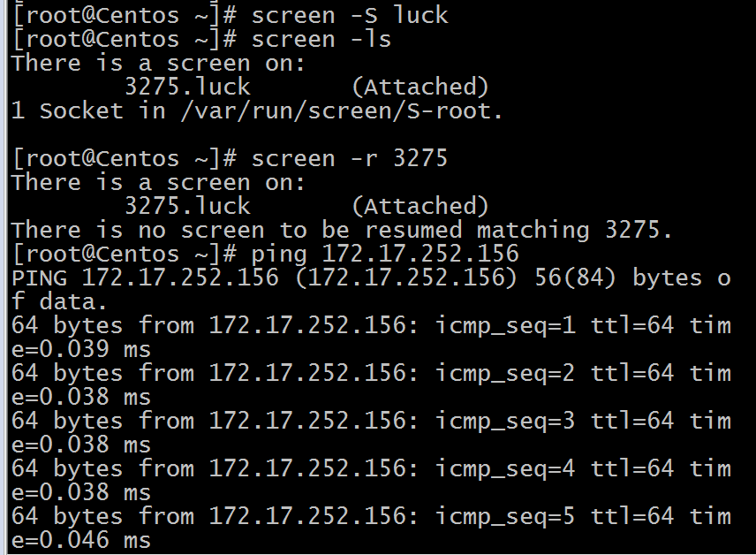Select the first '3275.luck' session entry
This screenshot has width=756, height=555.
[x=187, y=87]
